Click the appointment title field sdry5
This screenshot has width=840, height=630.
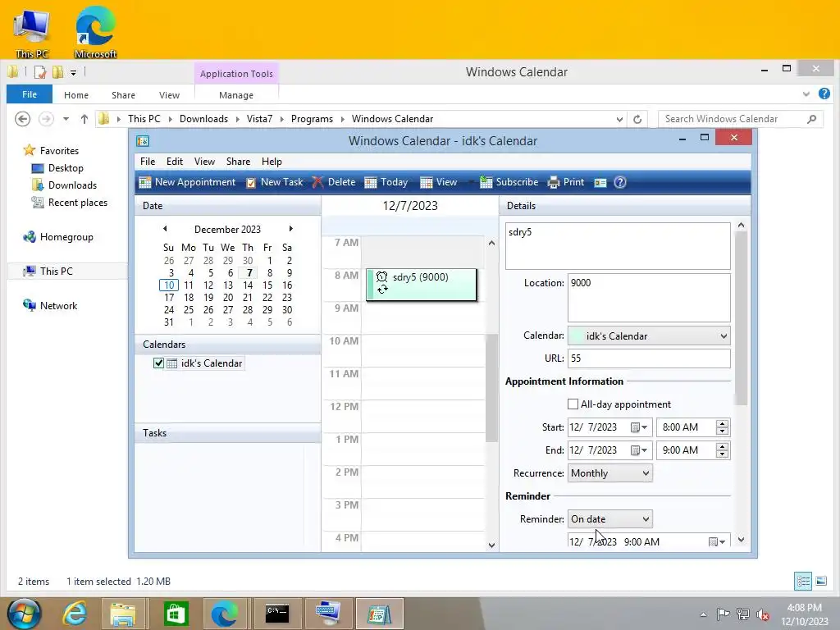click(618, 246)
